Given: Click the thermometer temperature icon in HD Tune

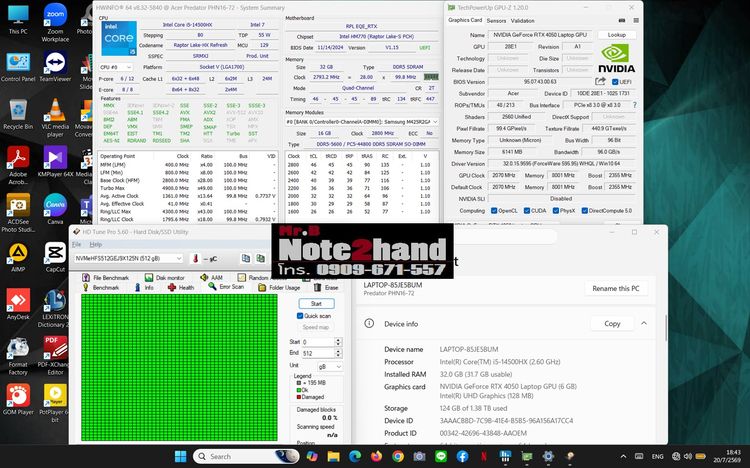Looking at the screenshot, I should click(195, 258).
